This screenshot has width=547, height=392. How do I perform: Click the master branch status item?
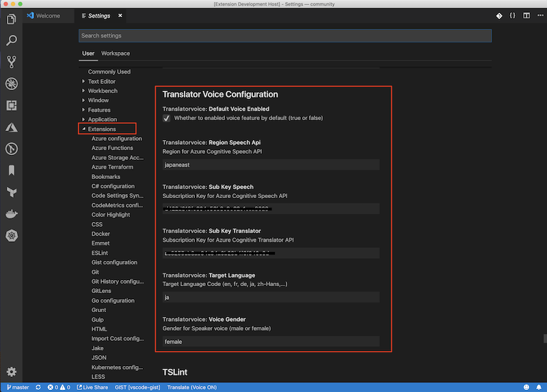coord(16,387)
